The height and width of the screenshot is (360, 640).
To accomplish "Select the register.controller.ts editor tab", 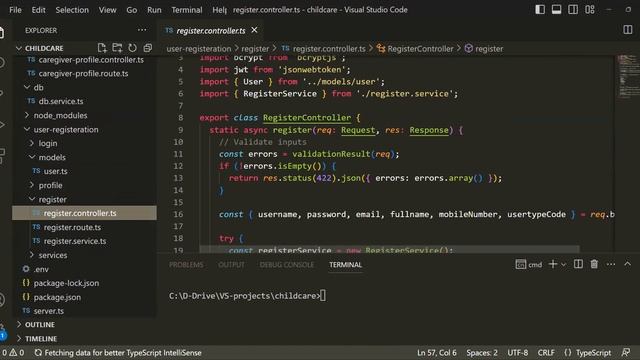I will (211, 31).
